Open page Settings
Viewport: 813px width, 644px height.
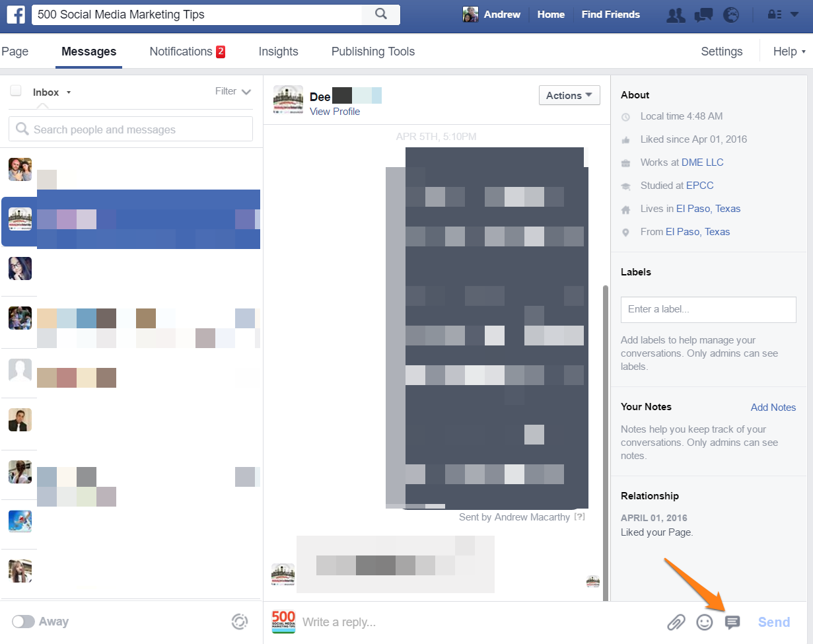(722, 52)
